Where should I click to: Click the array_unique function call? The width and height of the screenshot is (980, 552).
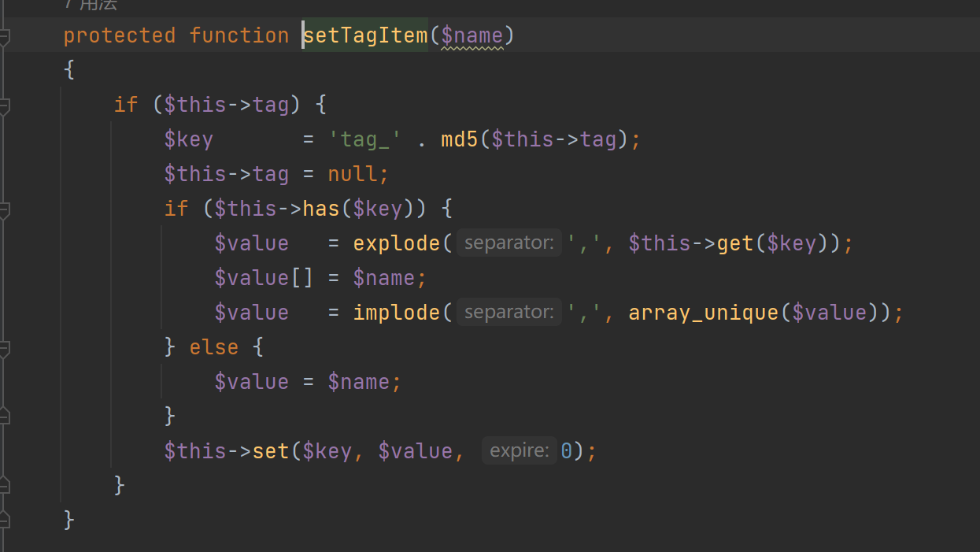[703, 313]
